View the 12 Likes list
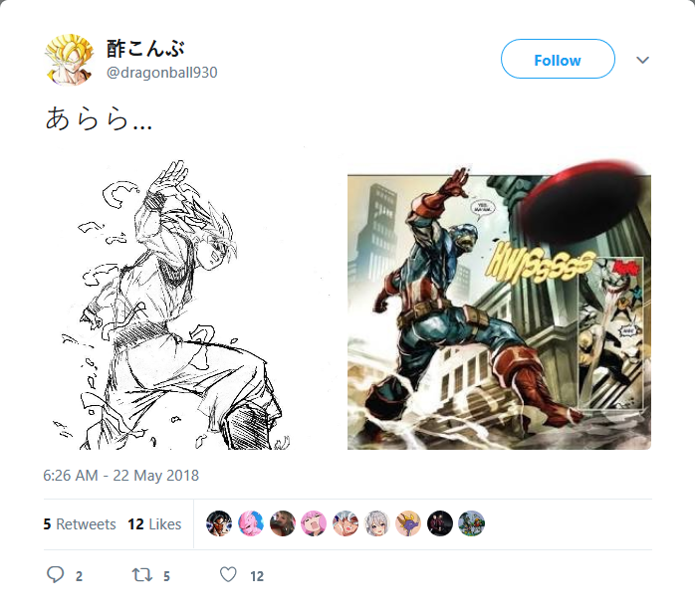Image resolution: width=695 pixels, height=616 pixels. pos(154,524)
